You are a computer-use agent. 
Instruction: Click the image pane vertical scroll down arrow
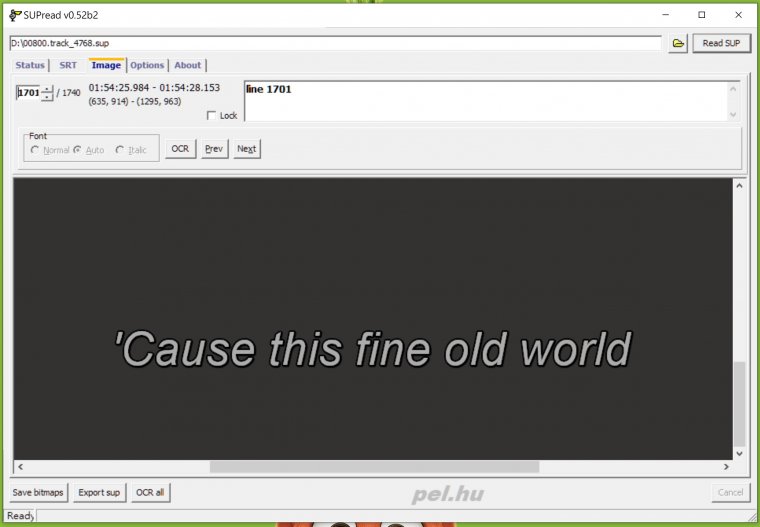(739, 454)
